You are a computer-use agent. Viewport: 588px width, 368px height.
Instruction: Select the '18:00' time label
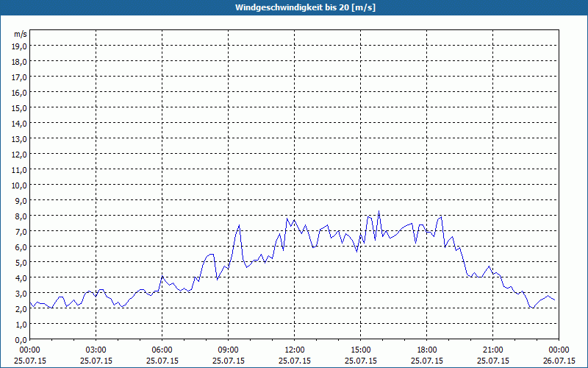tap(427, 350)
